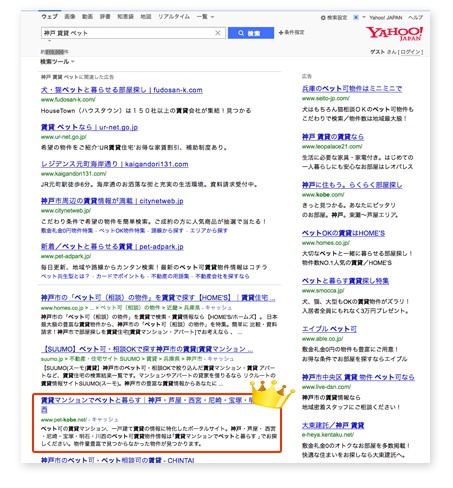Screen dimensions: 453x488
Task: Open レジデンス元町海岸通り kaigandori131.com link
Action: (115, 164)
